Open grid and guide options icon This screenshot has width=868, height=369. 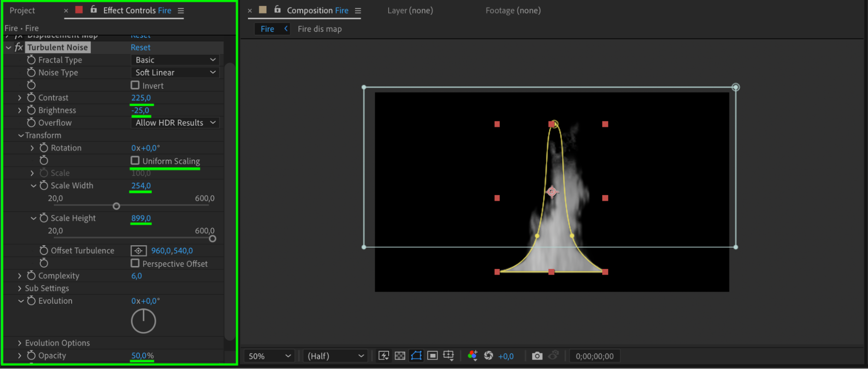[x=449, y=356]
